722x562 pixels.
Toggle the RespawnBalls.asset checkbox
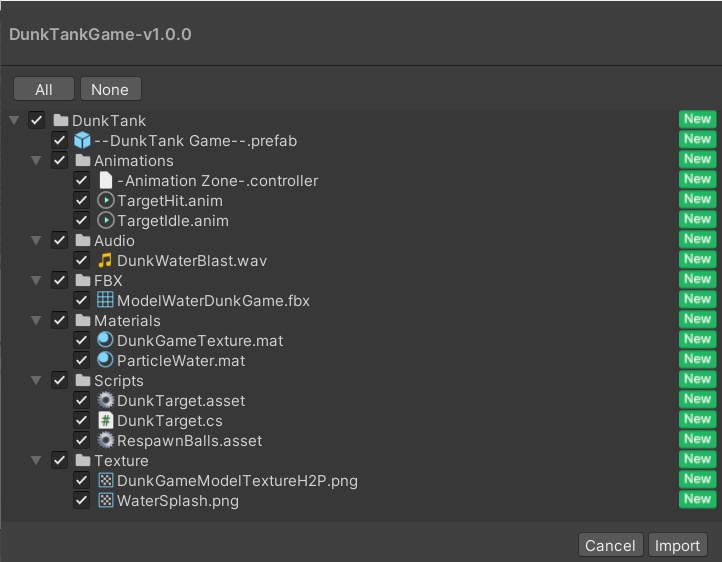tap(82, 440)
